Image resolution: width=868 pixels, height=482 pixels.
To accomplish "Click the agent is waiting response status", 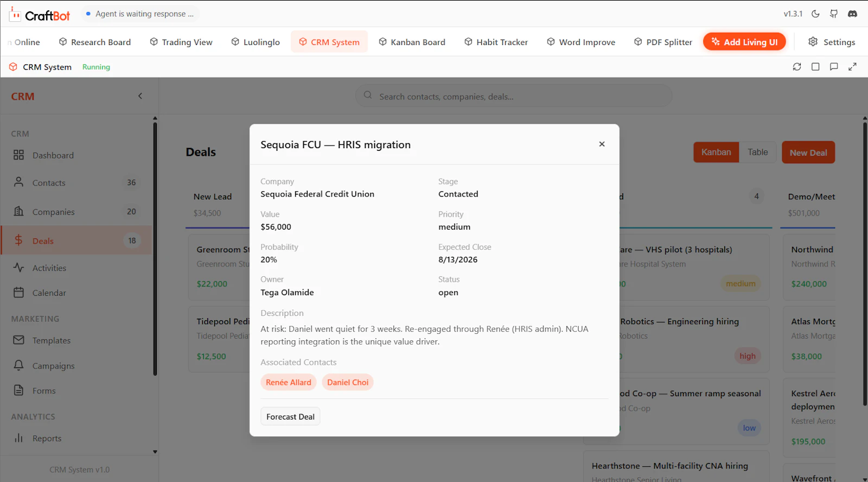I will click(140, 14).
